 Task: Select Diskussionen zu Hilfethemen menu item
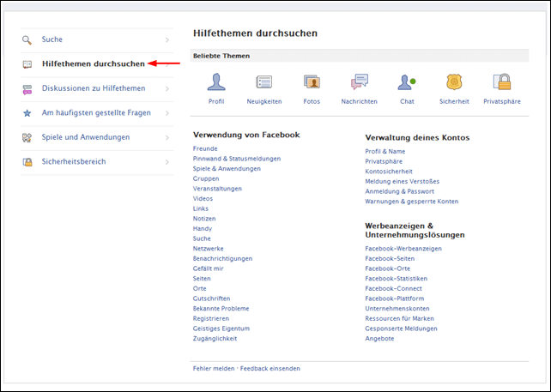[94, 88]
